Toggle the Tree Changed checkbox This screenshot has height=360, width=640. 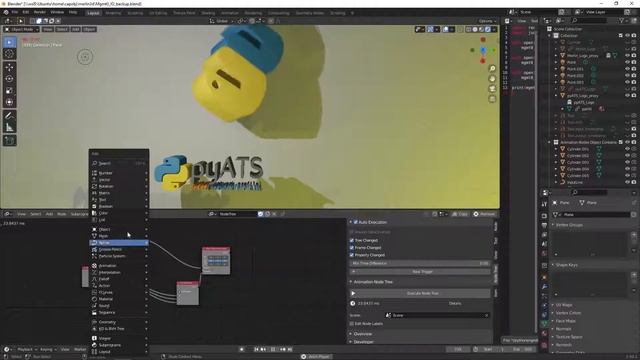(352, 240)
